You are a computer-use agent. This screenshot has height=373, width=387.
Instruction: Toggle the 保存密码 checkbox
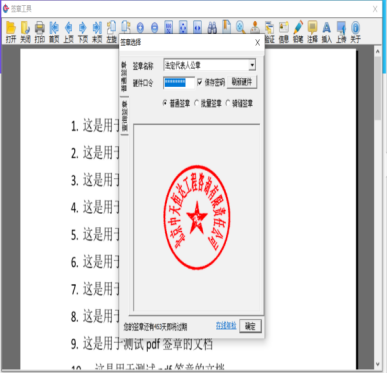pyautogui.click(x=200, y=82)
